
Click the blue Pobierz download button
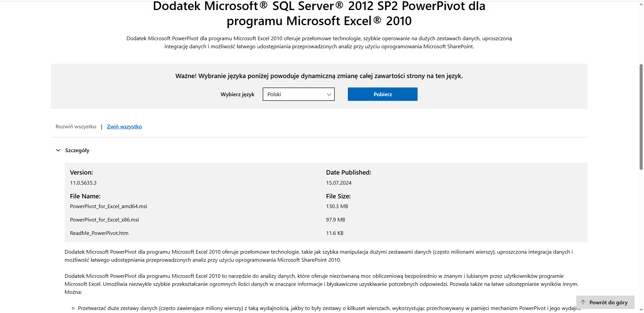coord(382,94)
